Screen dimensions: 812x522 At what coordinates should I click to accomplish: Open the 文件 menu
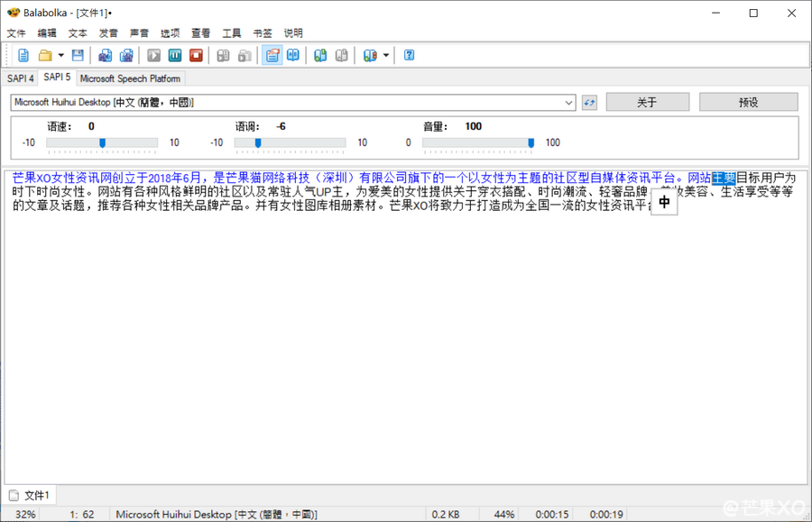(16, 33)
